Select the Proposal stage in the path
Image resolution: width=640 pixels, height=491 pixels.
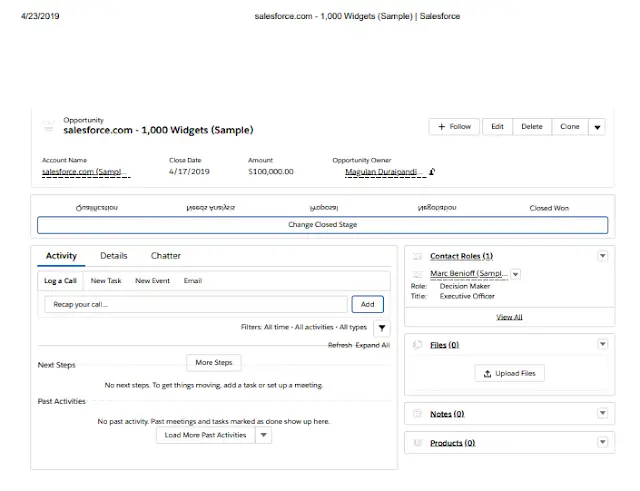[324, 208]
